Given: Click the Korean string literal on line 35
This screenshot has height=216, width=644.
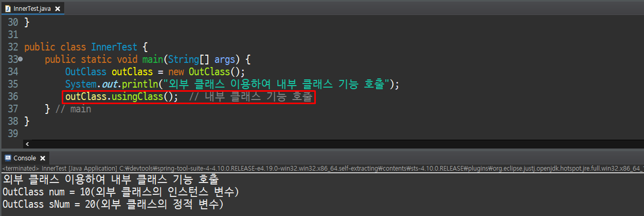Looking at the screenshot, I should pos(275,84).
